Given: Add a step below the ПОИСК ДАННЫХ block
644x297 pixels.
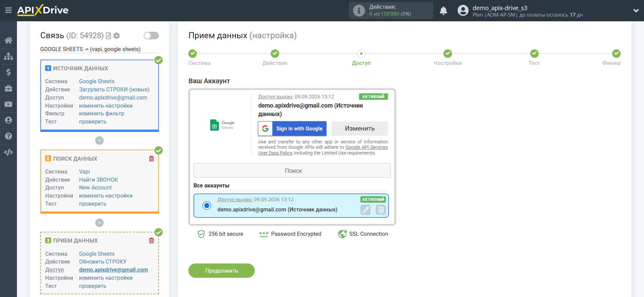Looking at the screenshot, I should coord(99,223).
